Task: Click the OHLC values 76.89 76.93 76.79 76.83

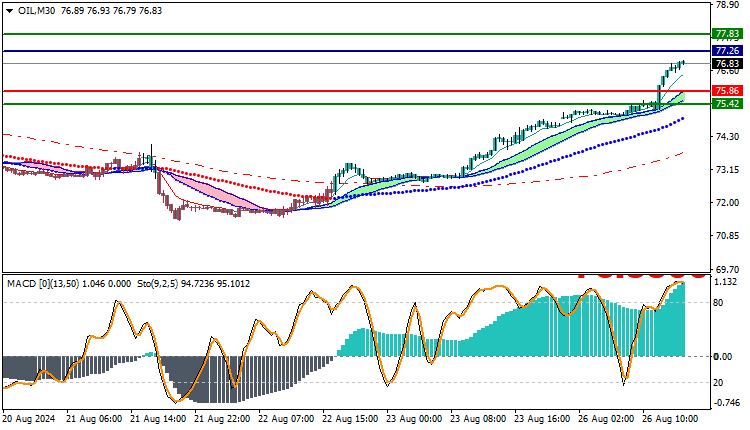Action: pyautogui.click(x=112, y=11)
